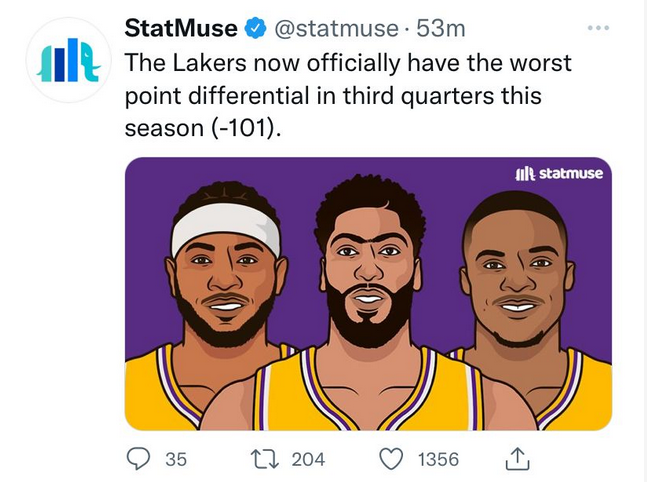Click the statmuse watermark logo in image

click(558, 174)
